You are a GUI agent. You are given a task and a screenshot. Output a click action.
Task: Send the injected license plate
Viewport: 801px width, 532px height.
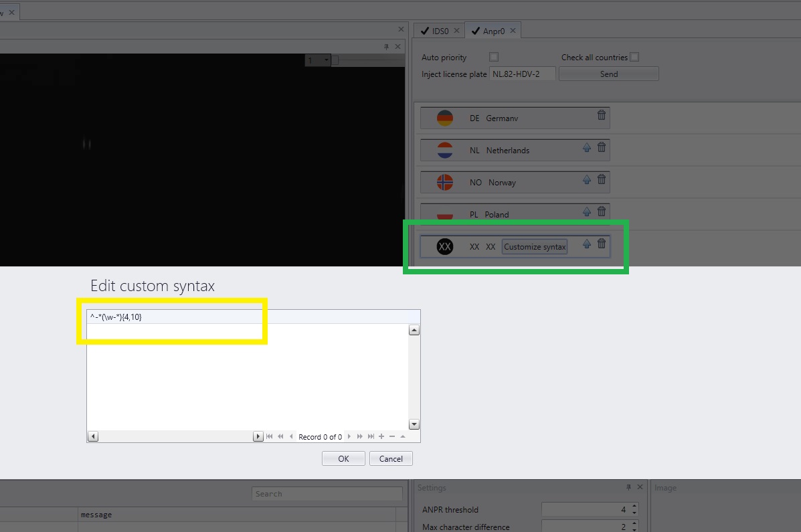[x=609, y=74]
